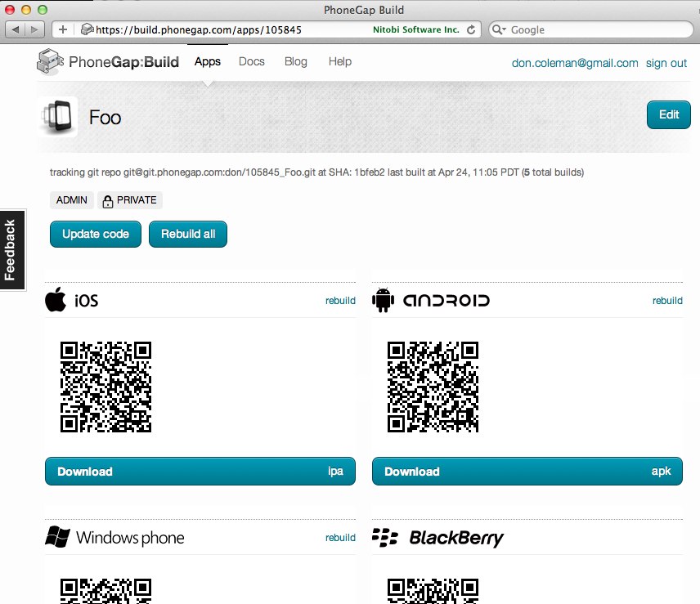Click the sign out link

666,64
